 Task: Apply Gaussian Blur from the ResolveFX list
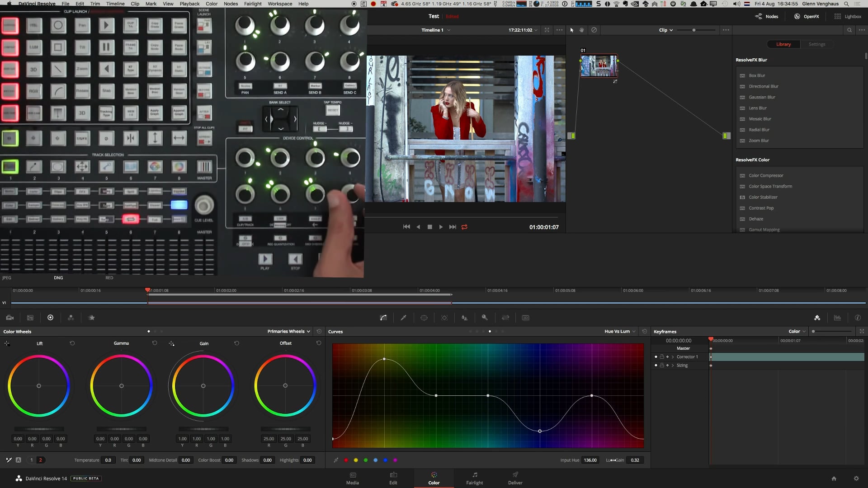tap(762, 97)
